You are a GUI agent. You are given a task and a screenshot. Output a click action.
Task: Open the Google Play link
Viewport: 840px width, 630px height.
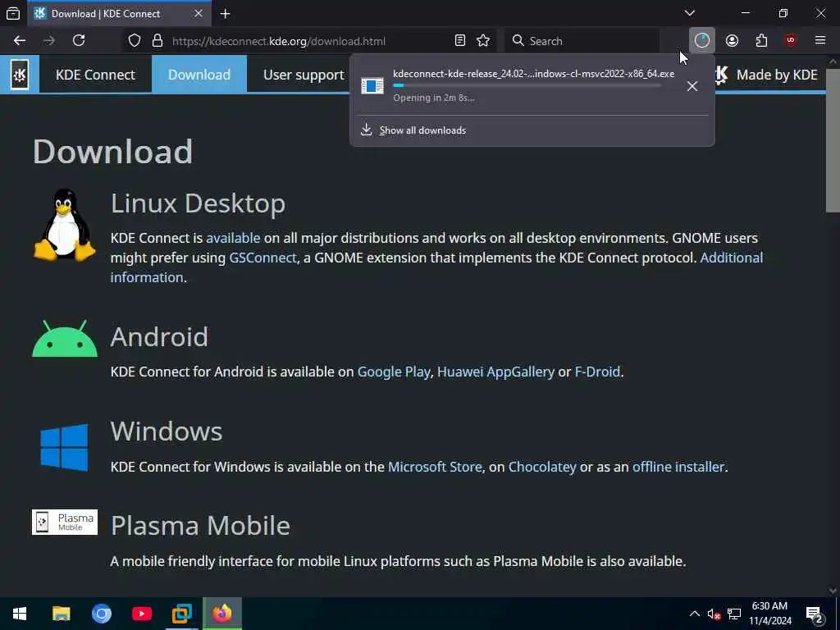394,372
